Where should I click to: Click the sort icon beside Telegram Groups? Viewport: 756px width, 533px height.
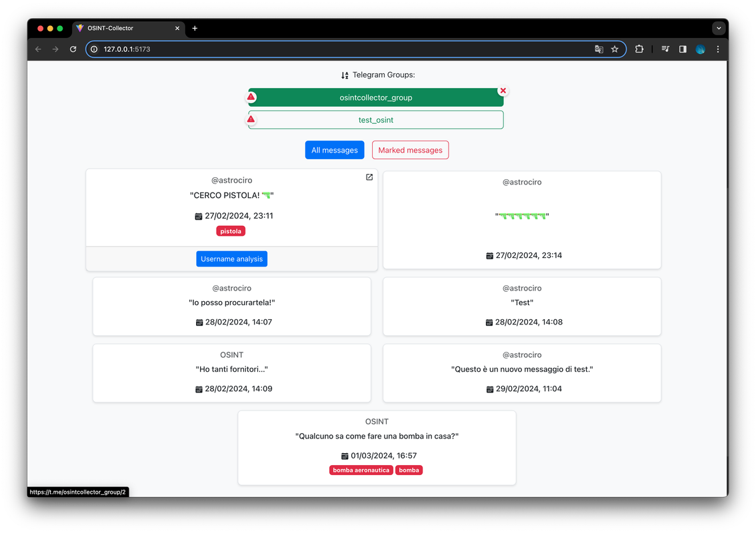click(345, 75)
